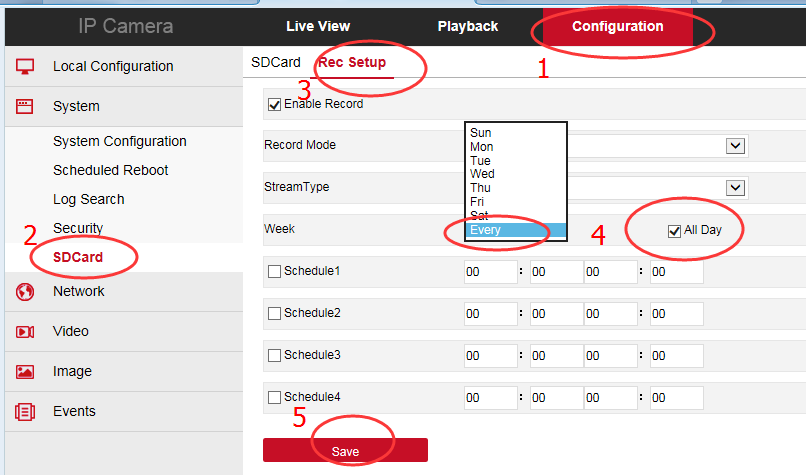Open the Record Mode dropdown arrow
The height and width of the screenshot is (475, 806).
pyautogui.click(x=735, y=146)
